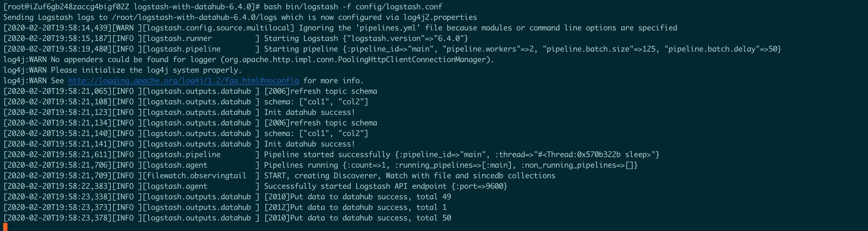Image resolution: width=868 pixels, height=231 pixels.
Task: Open the log4j FAQ noconfig hyperlink
Action: tap(183, 81)
